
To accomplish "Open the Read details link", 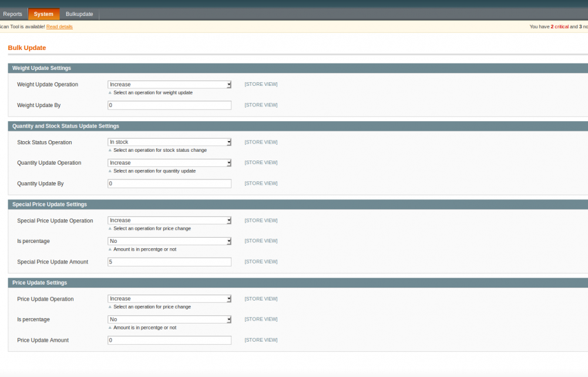I will point(59,26).
